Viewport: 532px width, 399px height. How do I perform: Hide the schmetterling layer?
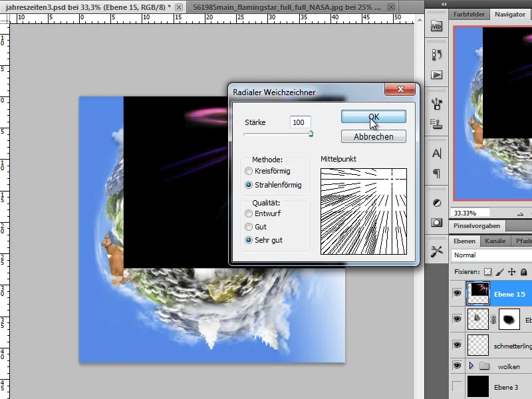pos(457,345)
